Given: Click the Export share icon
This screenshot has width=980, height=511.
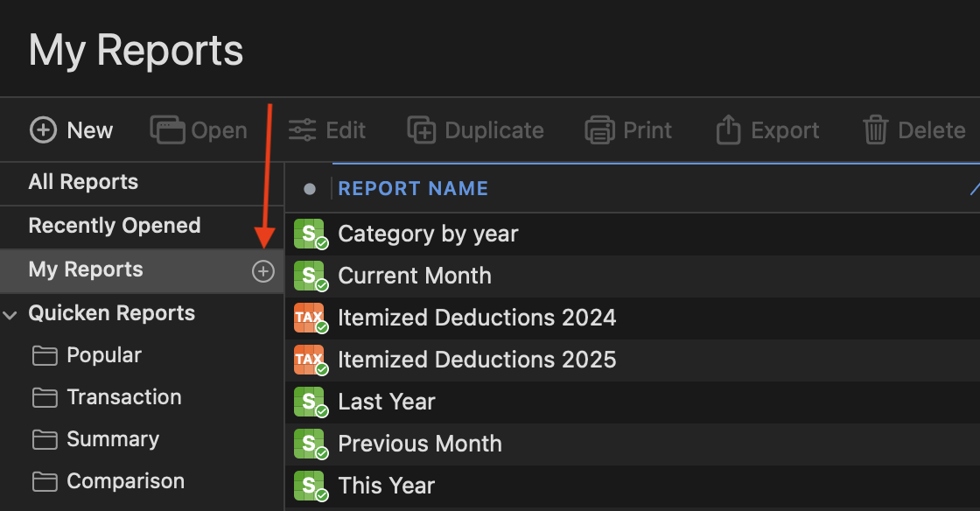Looking at the screenshot, I should (728, 129).
